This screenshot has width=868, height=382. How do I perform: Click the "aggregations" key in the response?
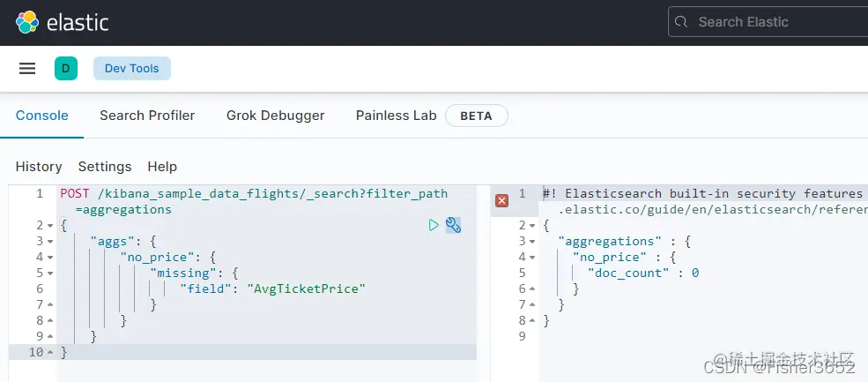click(610, 242)
